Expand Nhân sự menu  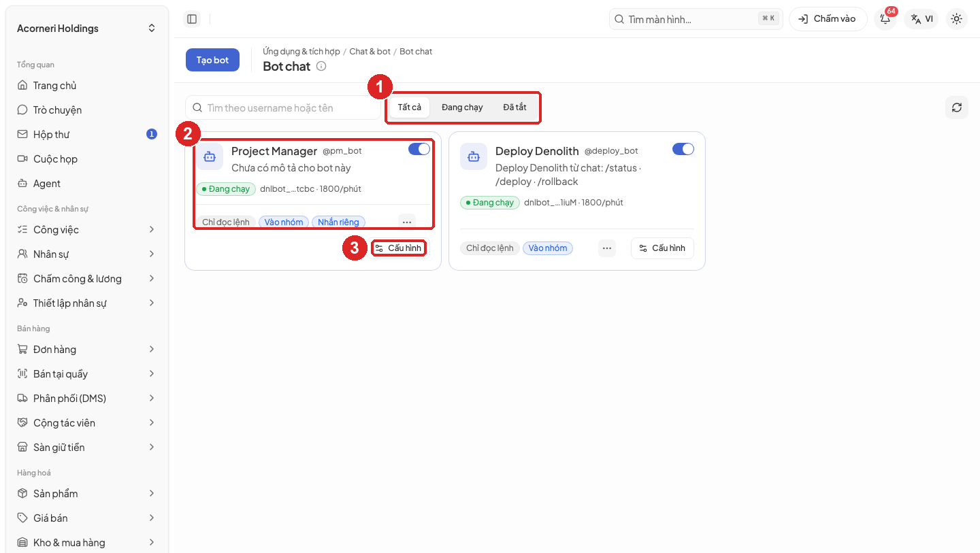tap(87, 254)
